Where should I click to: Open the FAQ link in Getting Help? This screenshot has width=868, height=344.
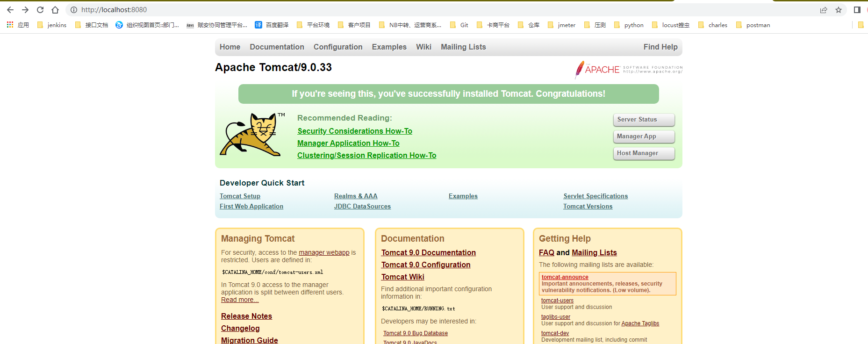coord(546,252)
